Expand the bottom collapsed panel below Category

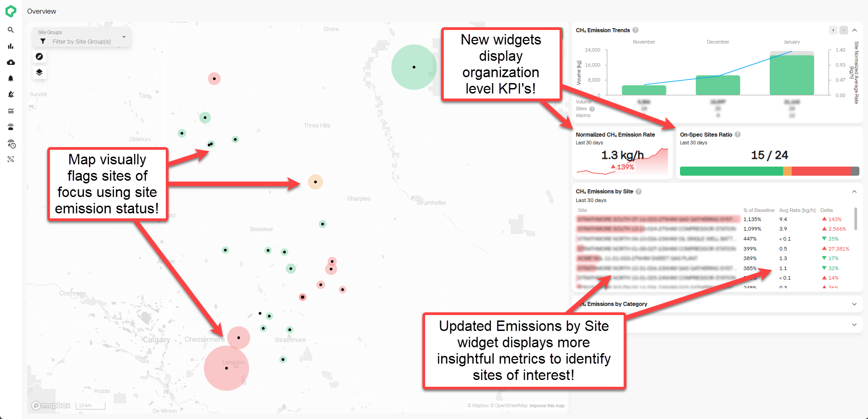[x=854, y=325]
